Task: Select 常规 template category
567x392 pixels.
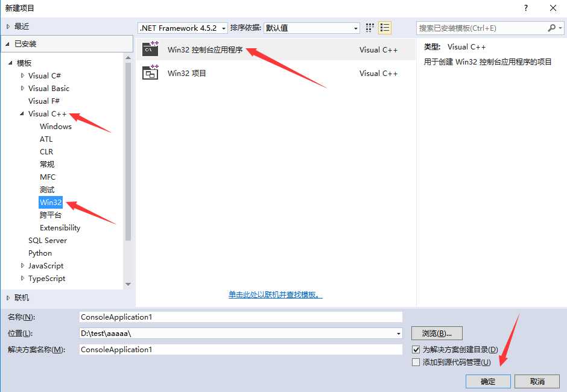Action: pyautogui.click(x=47, y=164)
